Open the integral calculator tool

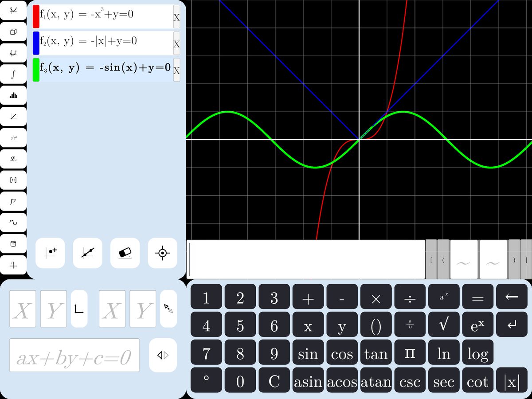click(x=13, y=74)
